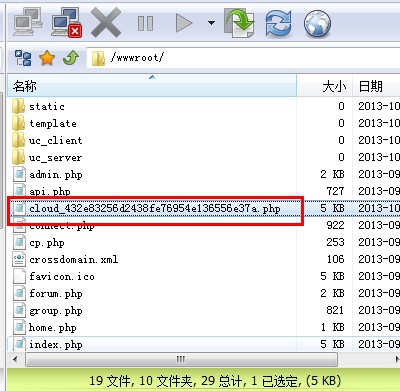Click the connect to server computers icon

pyautogui.click(x=28, y=23)
